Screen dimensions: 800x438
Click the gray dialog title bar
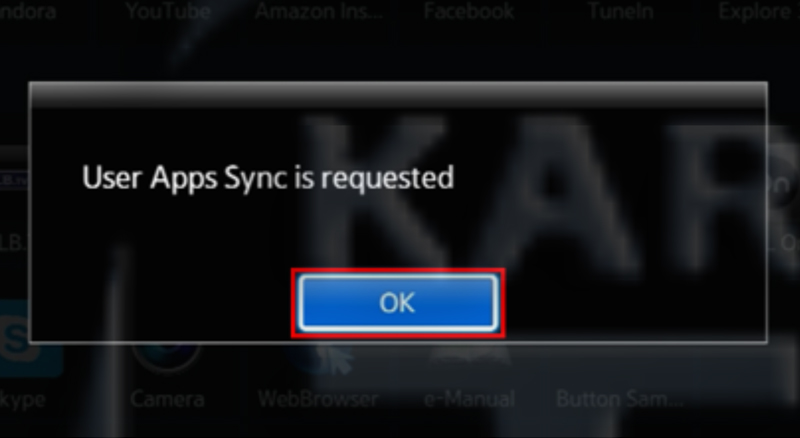point(398,95)
